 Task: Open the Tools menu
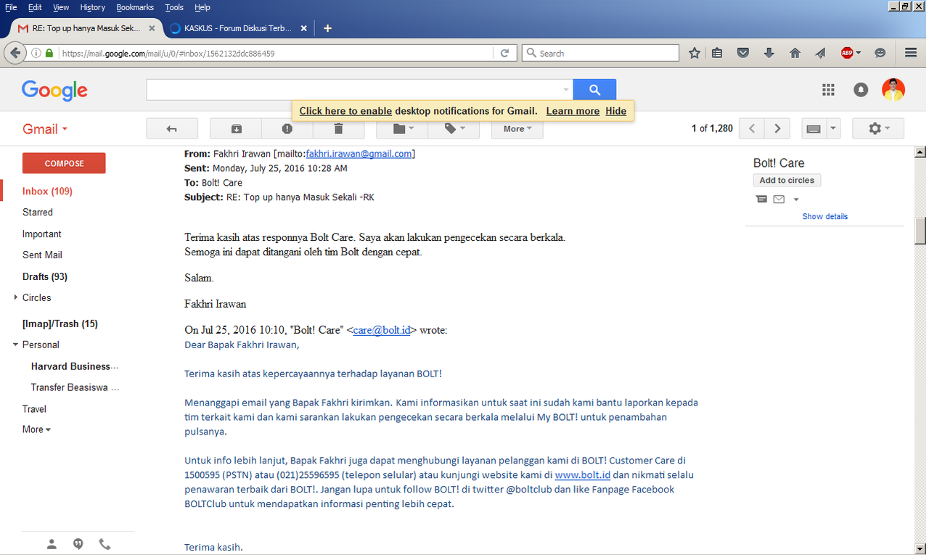[174, 7]
